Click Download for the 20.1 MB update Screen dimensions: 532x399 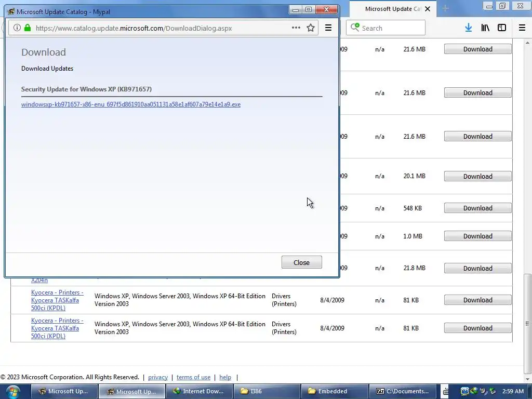[478, 176]
